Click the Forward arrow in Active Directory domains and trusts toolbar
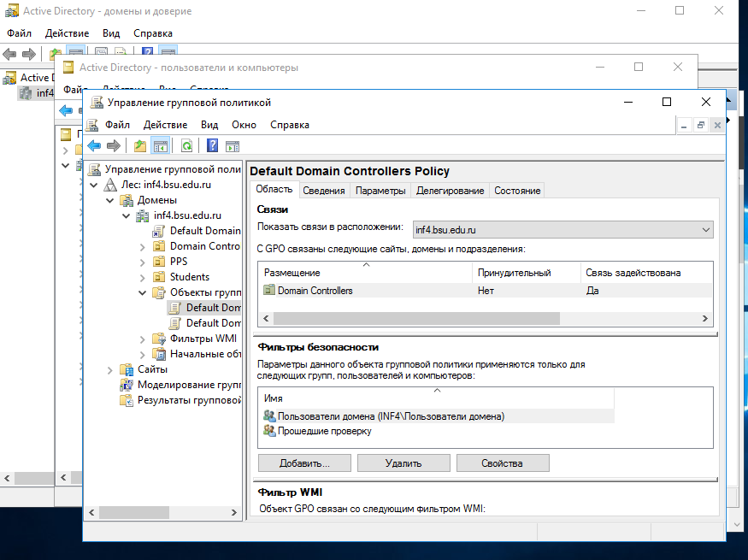Viewport: 748px width, 560px height. (x=29, y=54)
